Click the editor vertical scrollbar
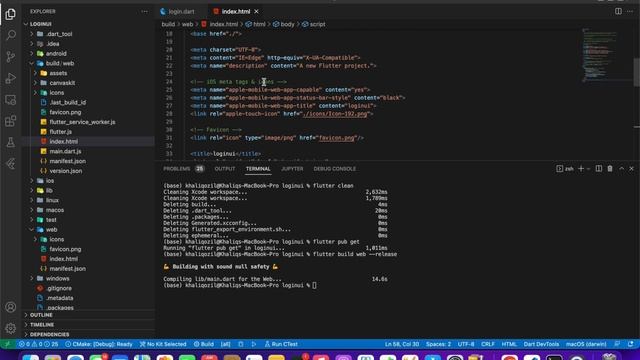Viewport: 640px width, 360px height. (x=637, y=73)
